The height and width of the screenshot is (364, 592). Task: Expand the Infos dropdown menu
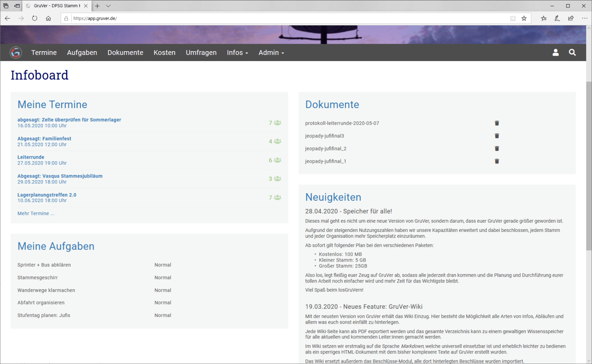click(x=237, y=53)
